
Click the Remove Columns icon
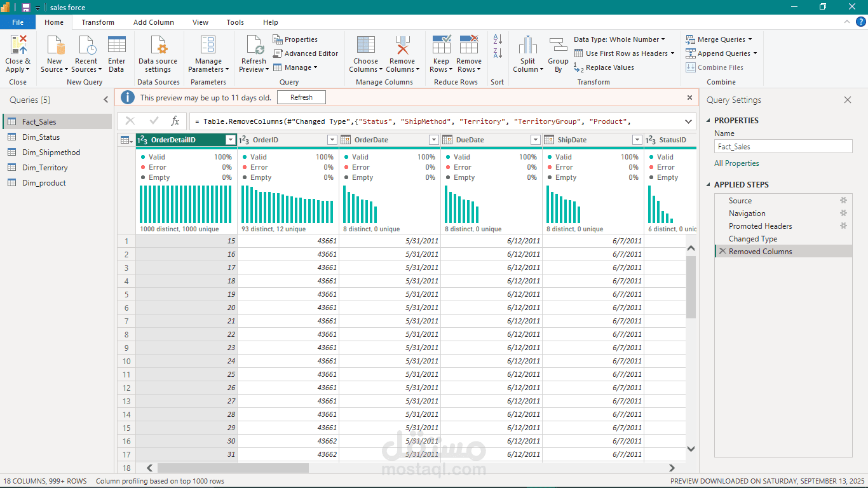click(402, 46)
